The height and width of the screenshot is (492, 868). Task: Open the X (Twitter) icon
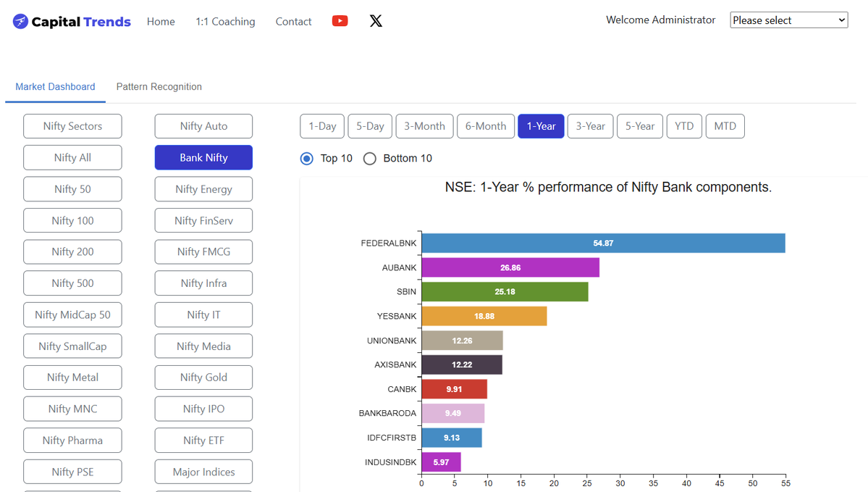coord(376,21)
